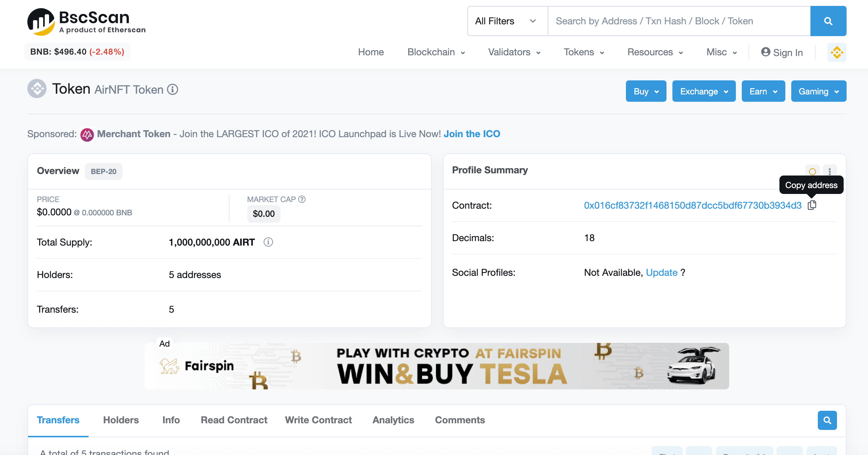
Task: Click the AirNFT token logo
Action: pyautogui.click(x=37, y=89)
